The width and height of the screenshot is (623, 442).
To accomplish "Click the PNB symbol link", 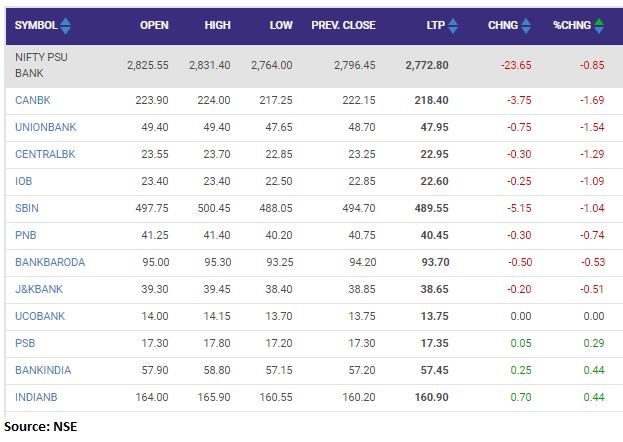I will (x=26, y=236).
